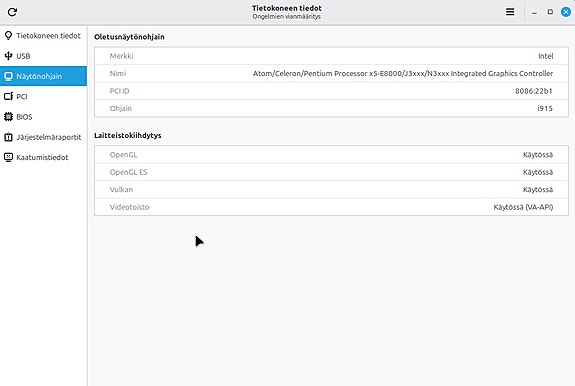Open Järjestelmäraportit in the sidebar
Screen dimensions: 575x386
[43, 137]
